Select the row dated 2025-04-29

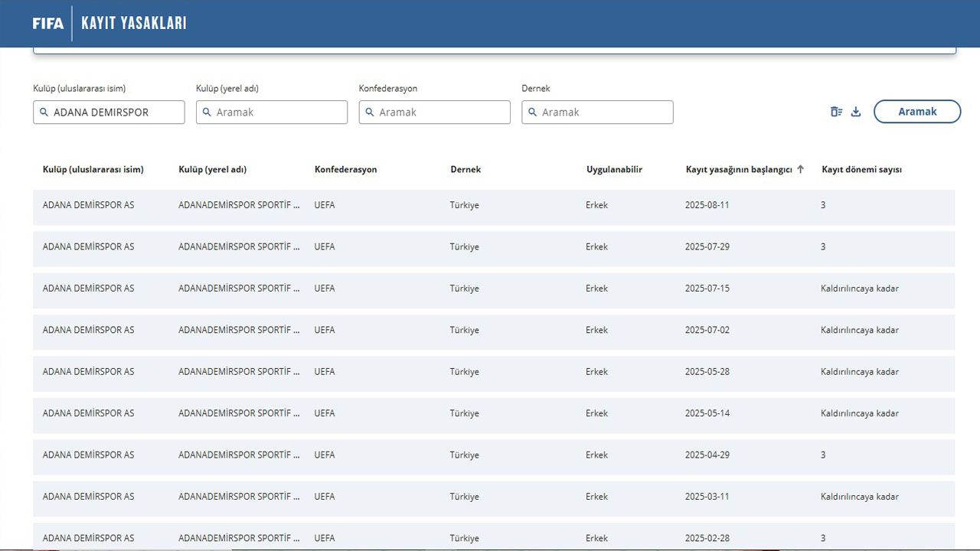point(494,455)
